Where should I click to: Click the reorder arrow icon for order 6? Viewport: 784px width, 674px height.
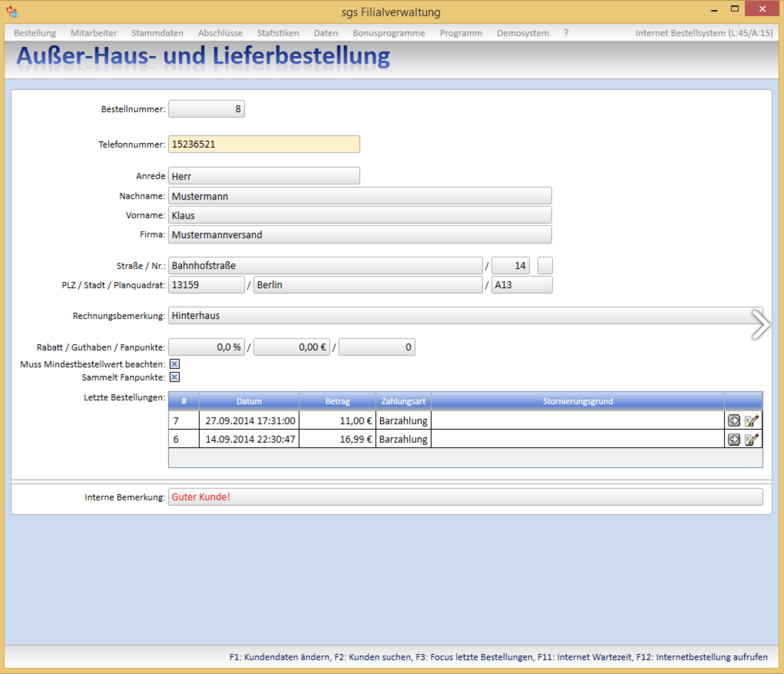[x=734, y=440]
